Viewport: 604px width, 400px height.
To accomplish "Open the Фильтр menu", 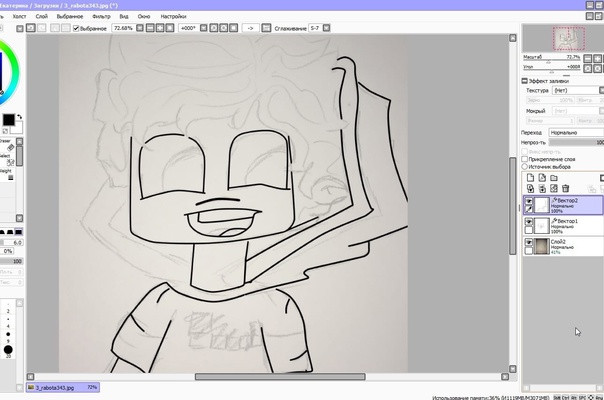I will pyautogui.click(x=101, y=17).
